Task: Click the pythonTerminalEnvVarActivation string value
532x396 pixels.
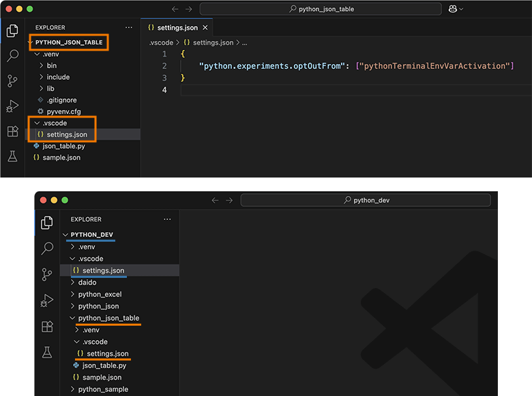Action: pos(435,66)
